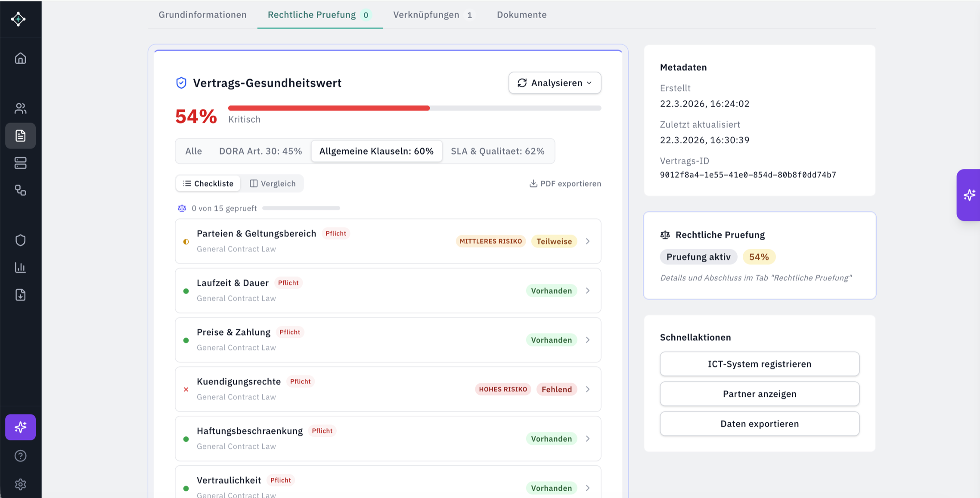This screenshot has height=498, width=980.
Task: Open Analytics via the bar chart icon
Action: click(x=20, y=267)
